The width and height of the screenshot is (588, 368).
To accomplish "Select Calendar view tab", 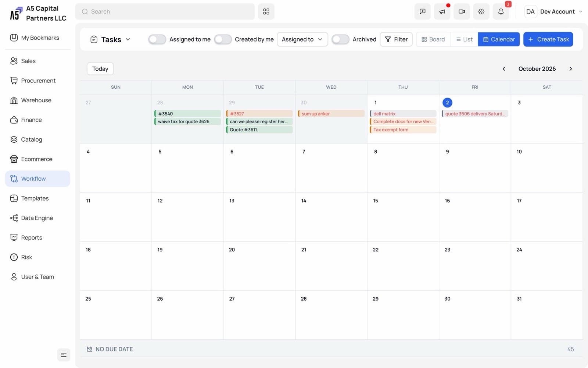I will tap(499, 39).
